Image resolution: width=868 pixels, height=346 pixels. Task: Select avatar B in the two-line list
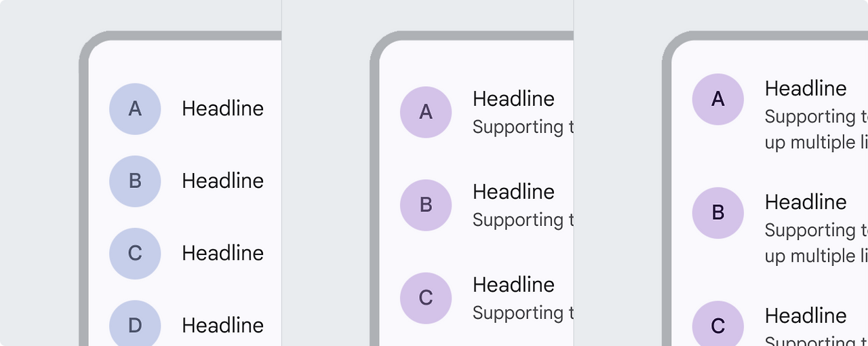426,205
